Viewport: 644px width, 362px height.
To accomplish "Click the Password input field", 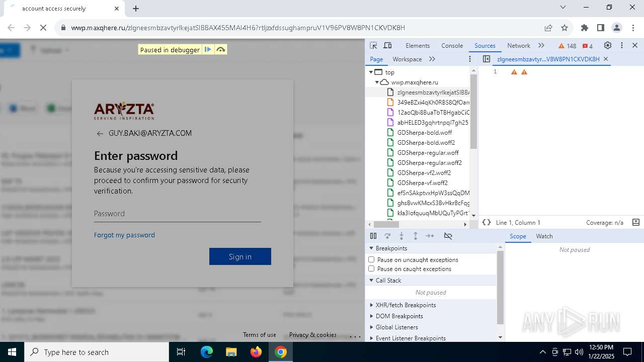I will (177, 214).
